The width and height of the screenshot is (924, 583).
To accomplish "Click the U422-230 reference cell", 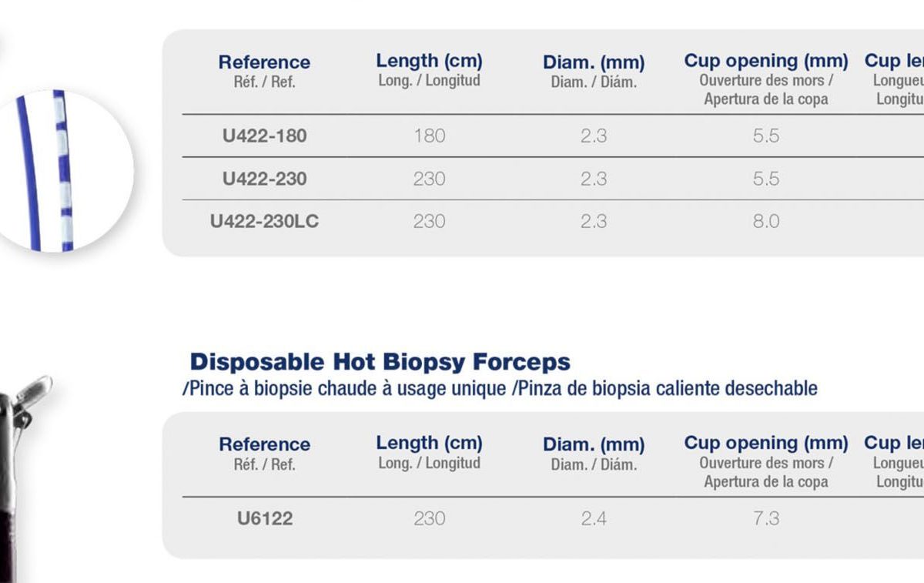I will pyautogui.click(x=264, y=179).
